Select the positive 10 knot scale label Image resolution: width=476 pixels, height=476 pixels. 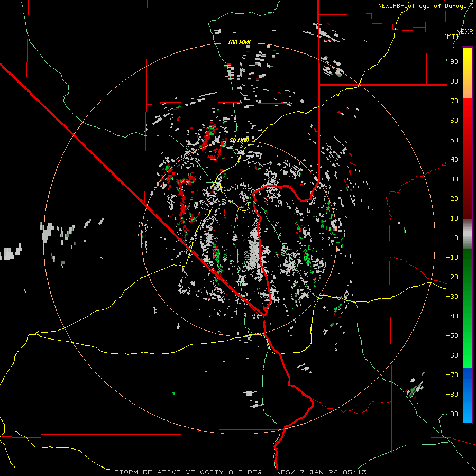tap(454, 218)
